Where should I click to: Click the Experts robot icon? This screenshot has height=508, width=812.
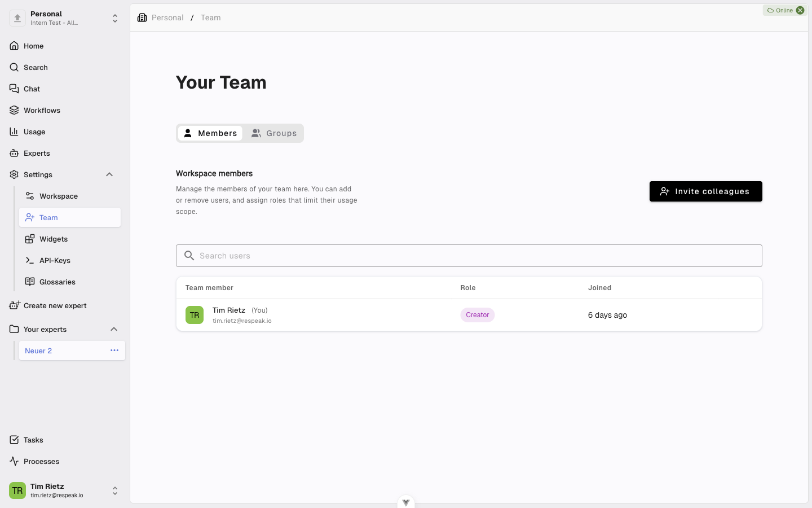(14, 153)
